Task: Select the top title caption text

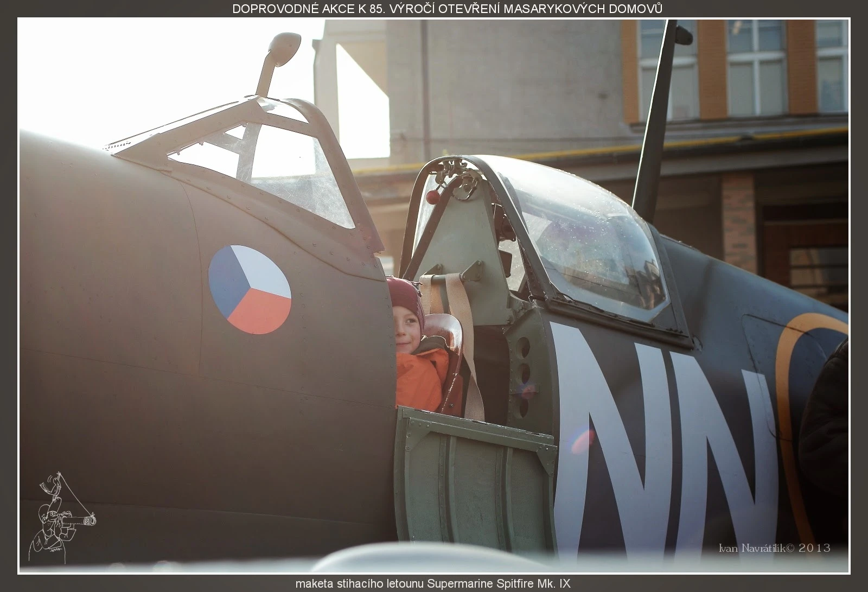Action: tap(447, 9)
